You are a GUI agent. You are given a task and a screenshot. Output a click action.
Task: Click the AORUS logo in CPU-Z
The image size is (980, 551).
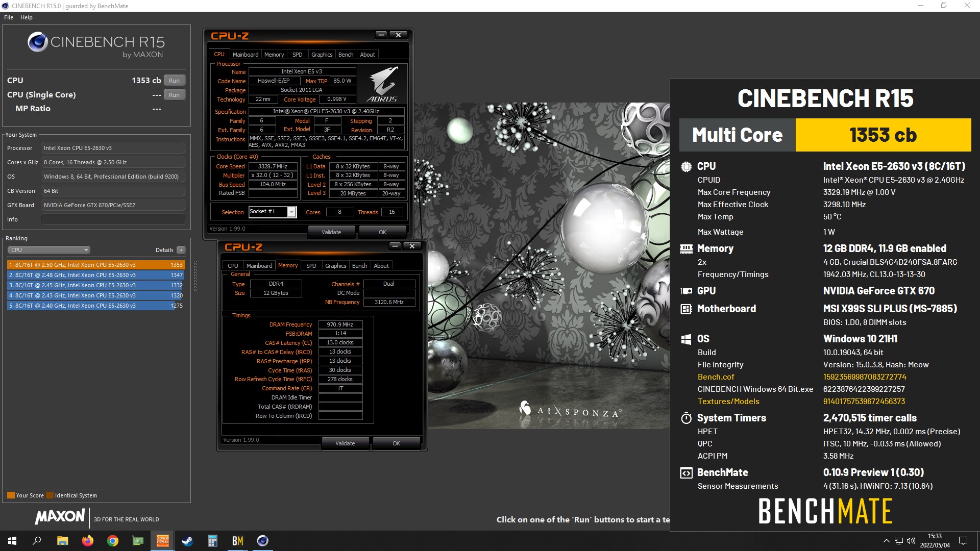[x=383, y=84]
